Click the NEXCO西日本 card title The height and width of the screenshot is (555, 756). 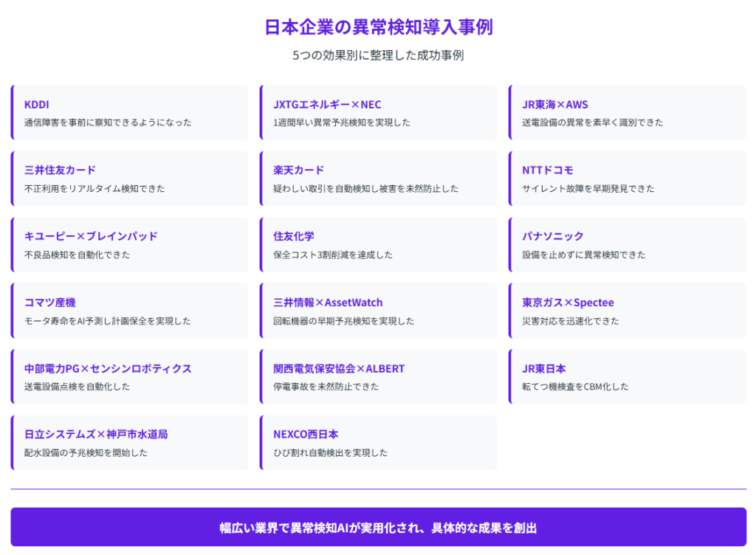coord(306,435)
